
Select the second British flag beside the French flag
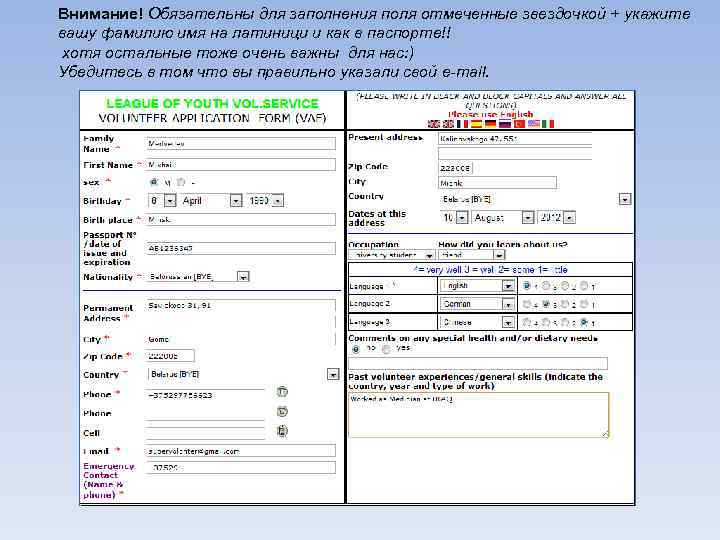point(448,124)
